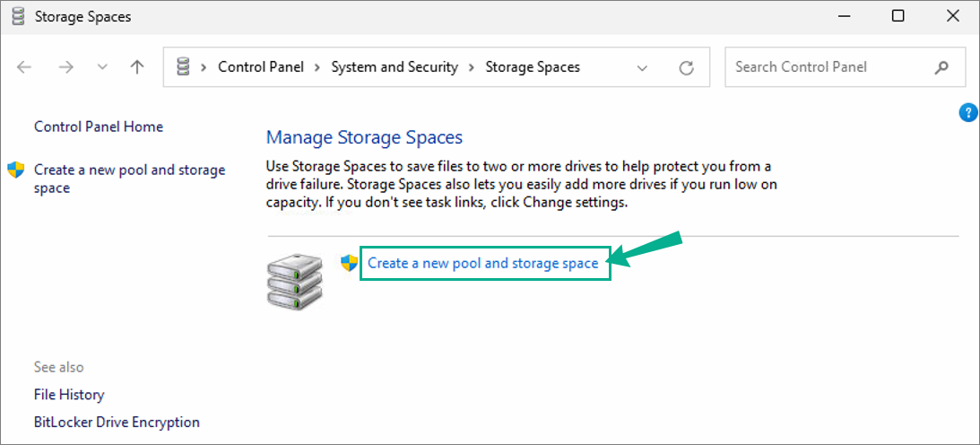The image size is (980, 445).
Task: Open the File History link
Action: (x=69, y=395)
